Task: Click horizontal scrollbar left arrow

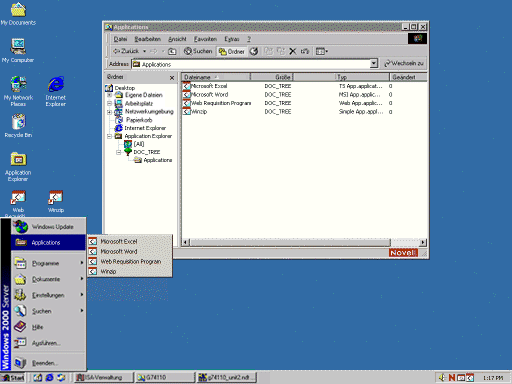Action: [186, 242]
